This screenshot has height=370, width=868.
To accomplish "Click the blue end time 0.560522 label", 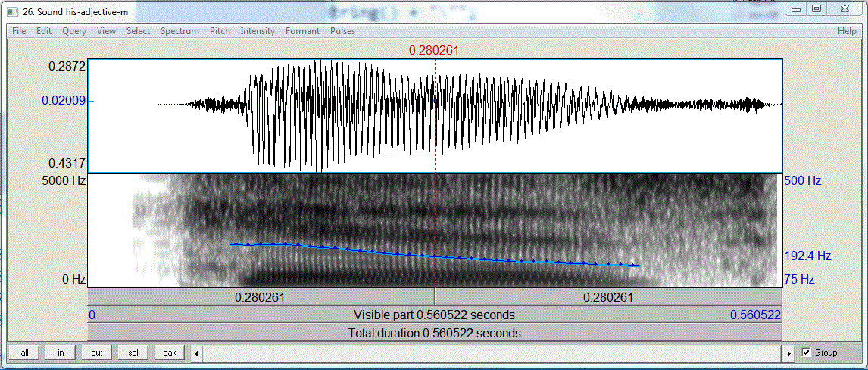I will 755,315.
